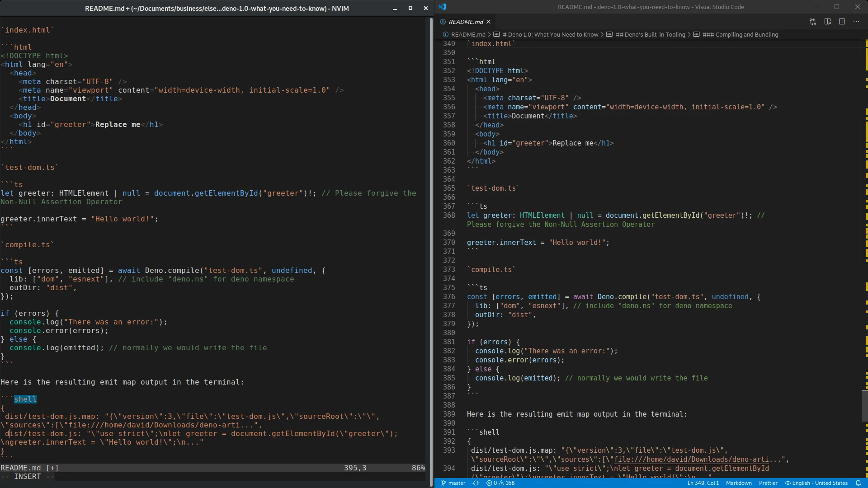Split the editor right
This screenshot has width=868, height=488.
pos(842,22)
